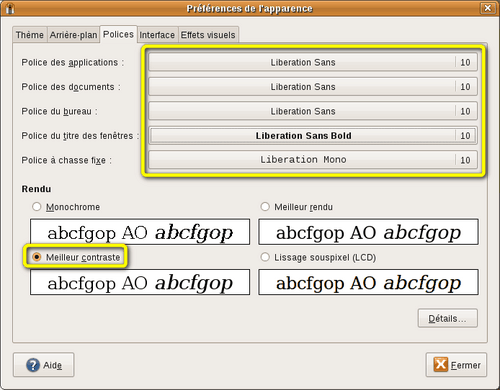Select the Monochrome rendering option
Screen dimensions: 500x390
[x=37, y=207]
